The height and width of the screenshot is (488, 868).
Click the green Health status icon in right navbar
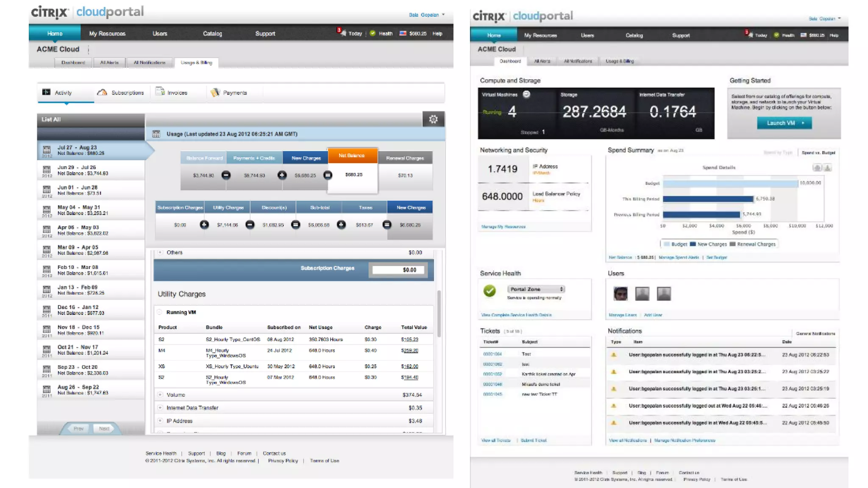coord(776,35)
